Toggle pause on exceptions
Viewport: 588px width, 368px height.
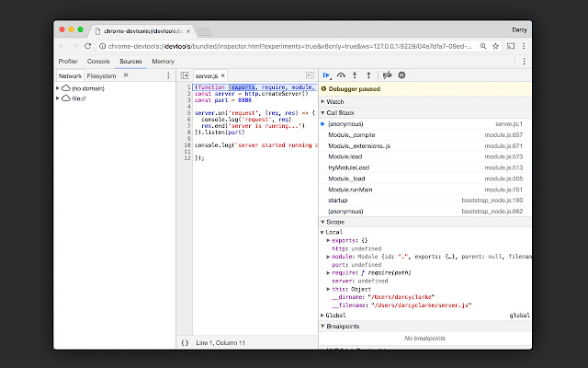[402, 75]
